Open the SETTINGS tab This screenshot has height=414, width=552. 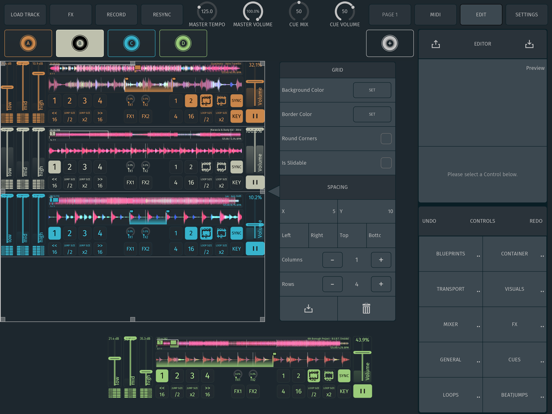click(526, 14)
